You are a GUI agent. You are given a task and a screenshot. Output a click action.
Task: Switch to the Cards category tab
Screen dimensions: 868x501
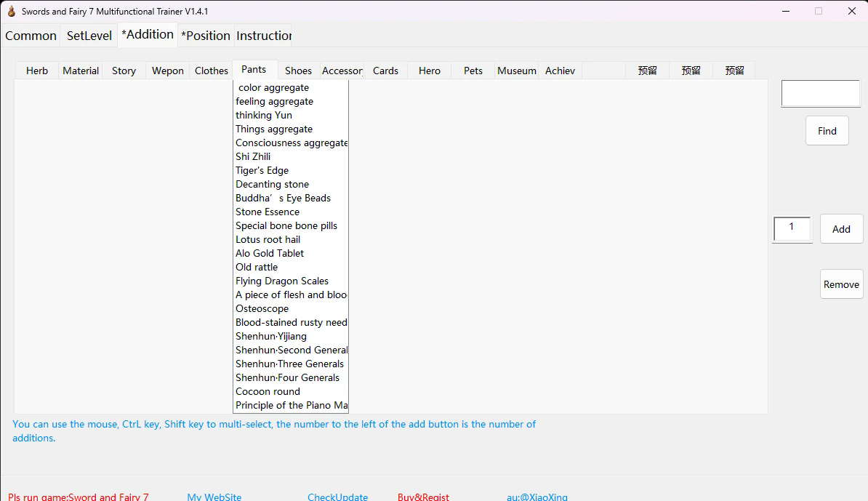point(386,71)
